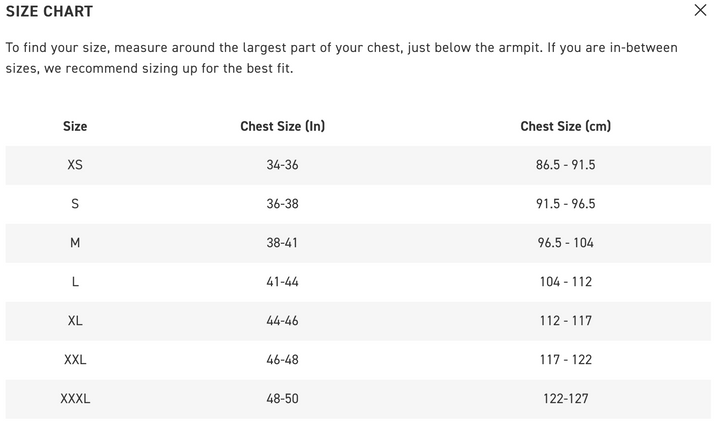Click the 38-41 inch chest value
This screenshot has width=720, height=446.
(x=282, y=243)
